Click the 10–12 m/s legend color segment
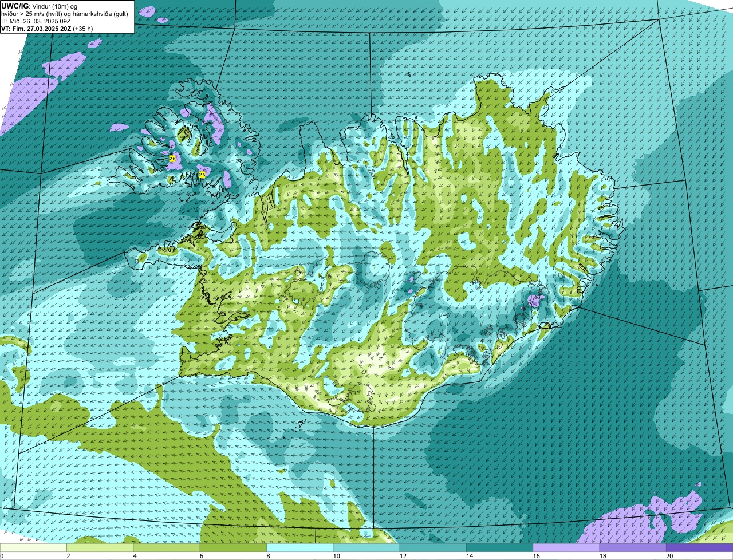The image size is (733, 560). pyautogui.click(x=366, y=547)
